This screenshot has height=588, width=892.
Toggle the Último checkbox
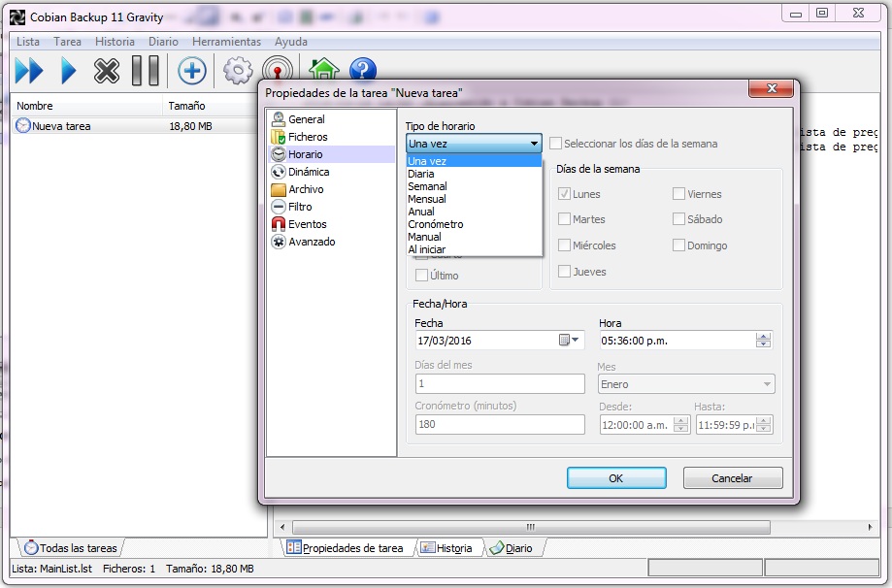(421, 276)
